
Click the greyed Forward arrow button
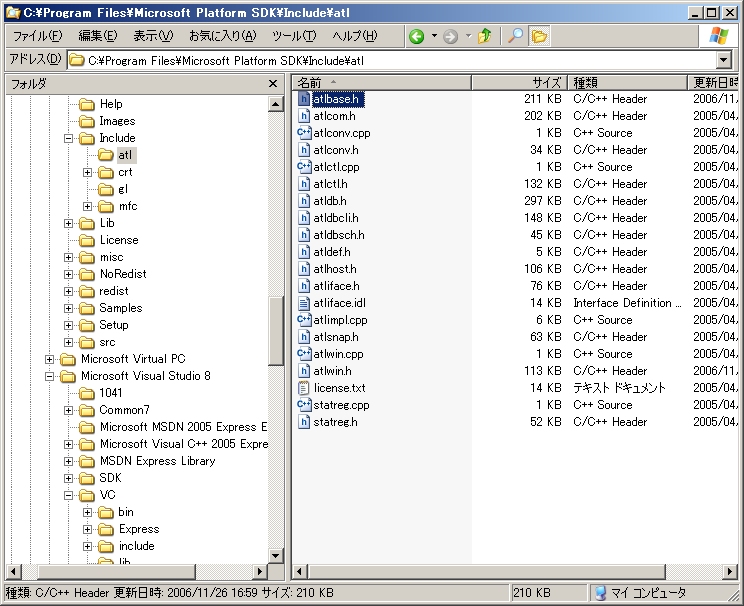pos(450,36)
